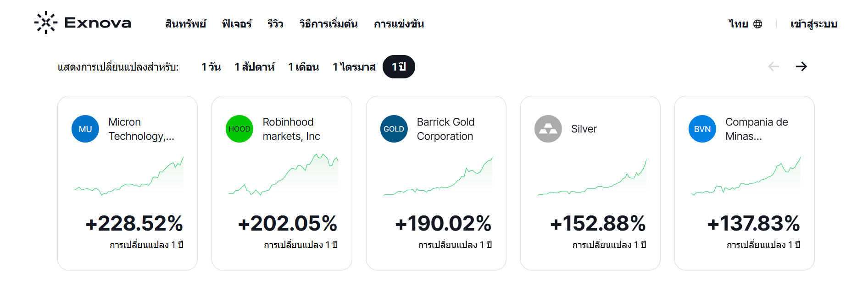Screen dimensions: 868x292
Task: Click the Exnova logo
Action: click(83, 23)
